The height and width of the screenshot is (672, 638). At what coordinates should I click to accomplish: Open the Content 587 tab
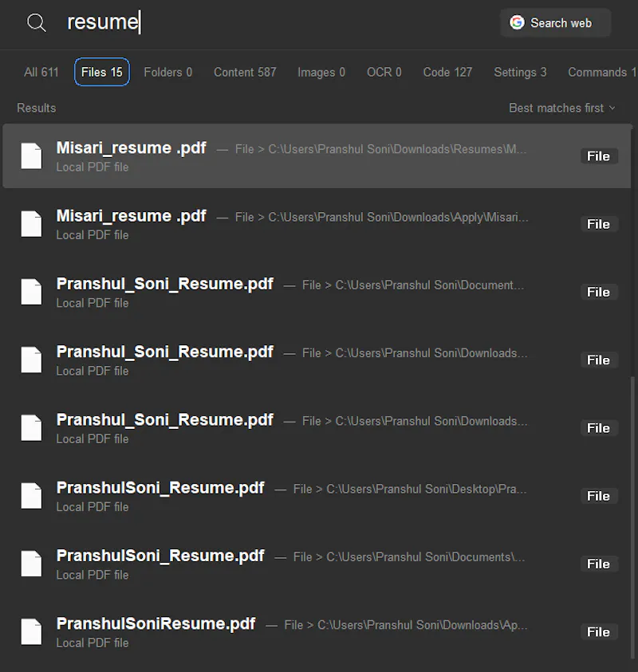[245, 72]
